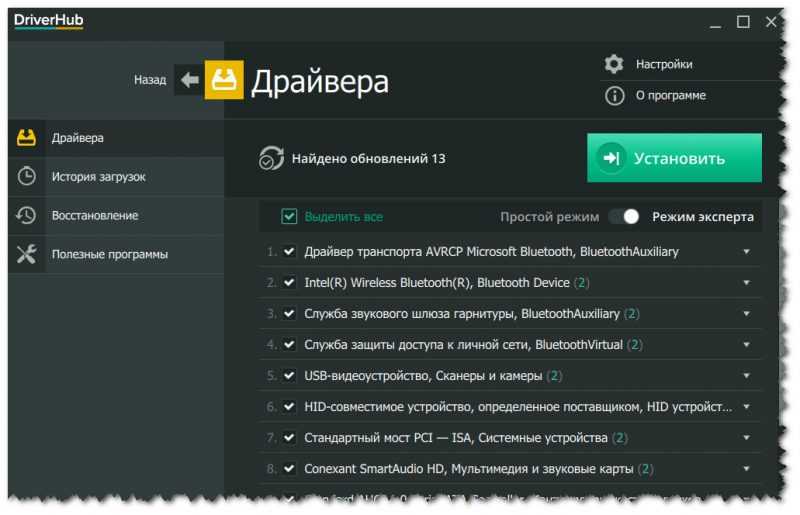
Task: Expand the HID-совместимое устройство row
Action: 746,407
